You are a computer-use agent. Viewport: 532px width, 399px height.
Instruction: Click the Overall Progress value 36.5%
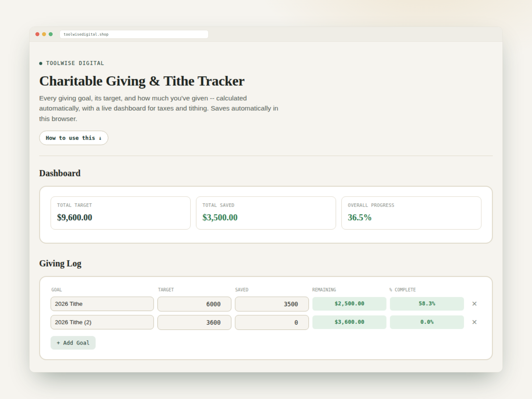(x=360, y=218)
